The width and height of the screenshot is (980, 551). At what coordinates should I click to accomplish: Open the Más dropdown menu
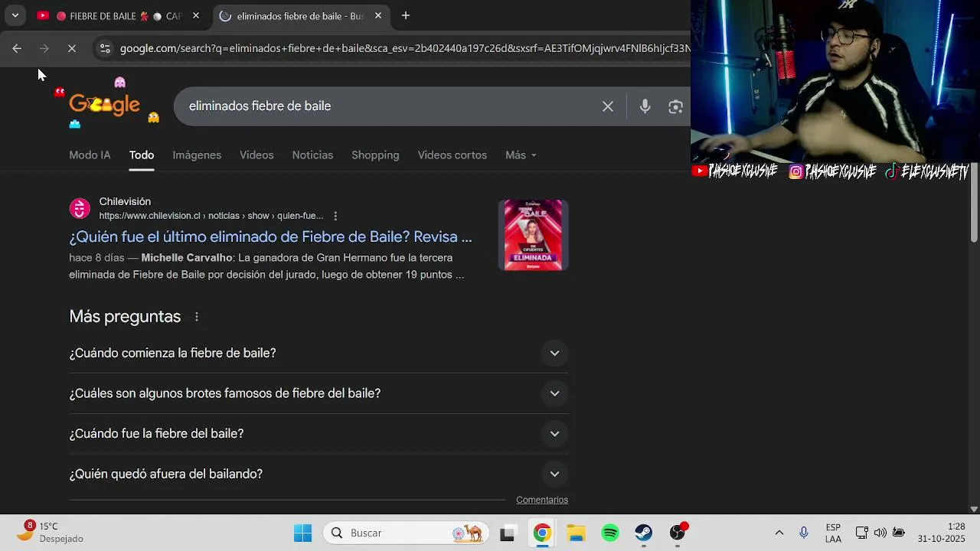click(x=521, y=155)
